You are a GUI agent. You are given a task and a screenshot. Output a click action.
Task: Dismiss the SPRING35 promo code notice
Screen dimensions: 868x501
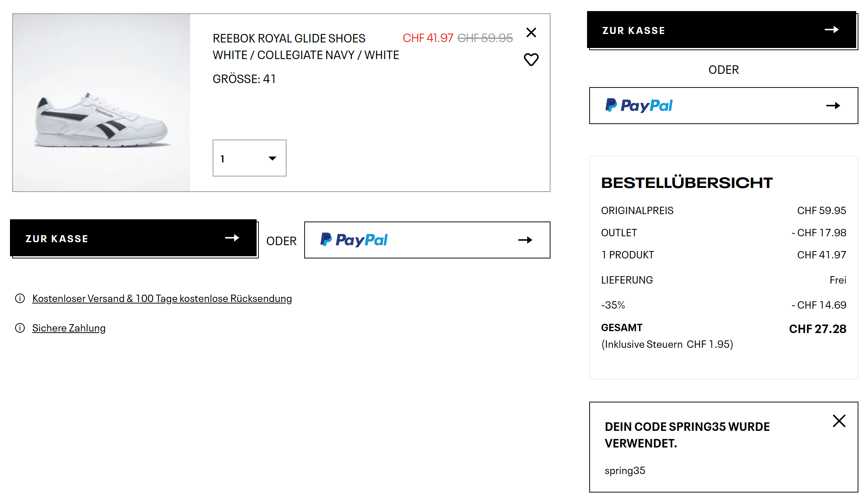(839, 421)
